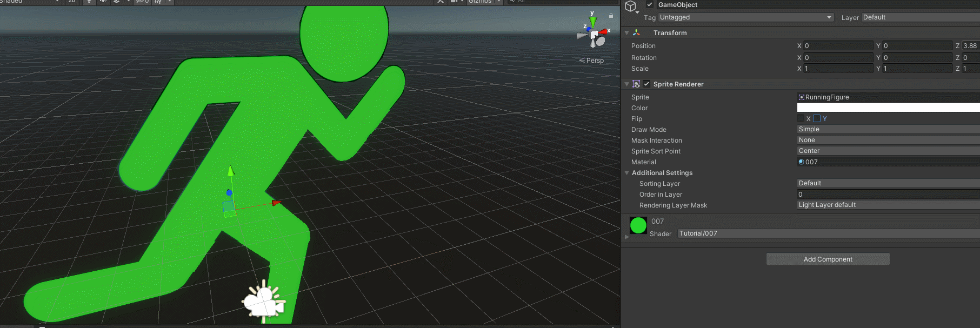The image size is (980, 328).
Task: Open the Draw Mode Simple dropdown
Action: coord(889,129)
